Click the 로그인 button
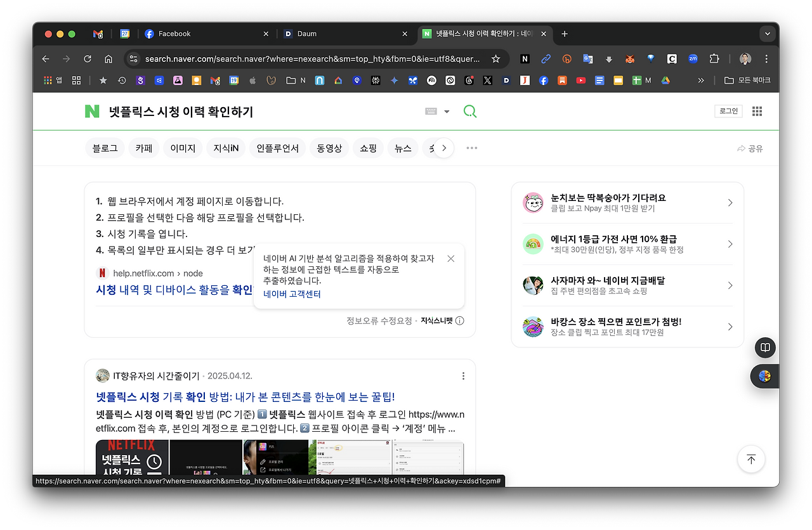 728,111
